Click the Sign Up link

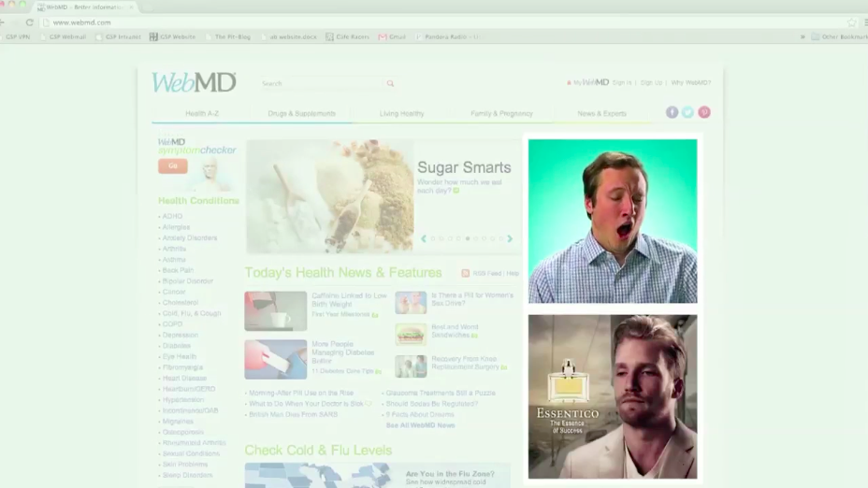(x=651, y=82)
